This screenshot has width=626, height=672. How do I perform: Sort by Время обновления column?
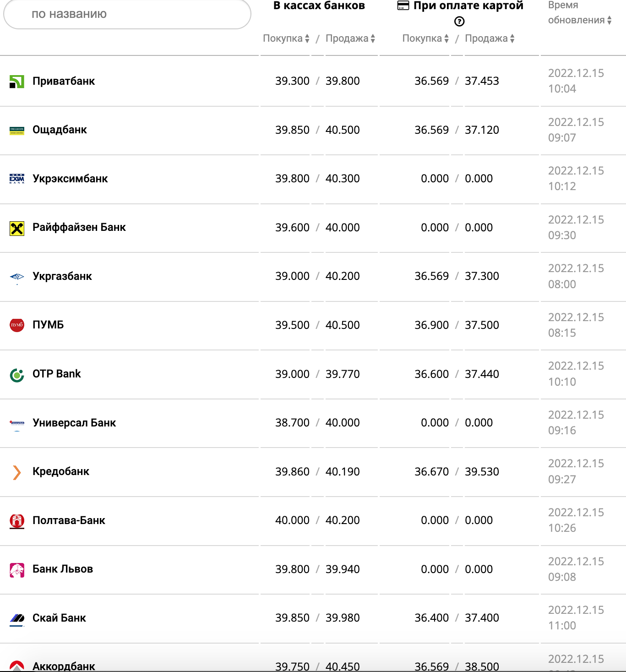pyautogui.click(x=580, y=20)
